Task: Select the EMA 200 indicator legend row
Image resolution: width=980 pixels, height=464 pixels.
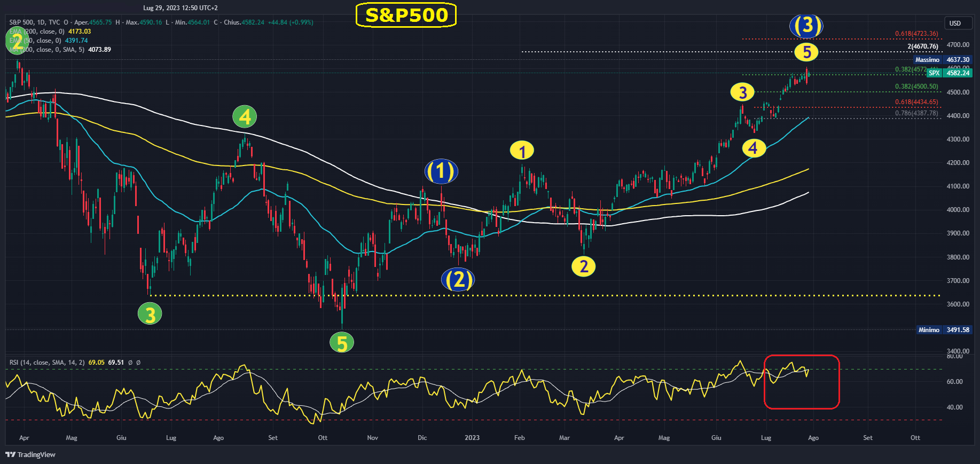Action: point(50,32)
